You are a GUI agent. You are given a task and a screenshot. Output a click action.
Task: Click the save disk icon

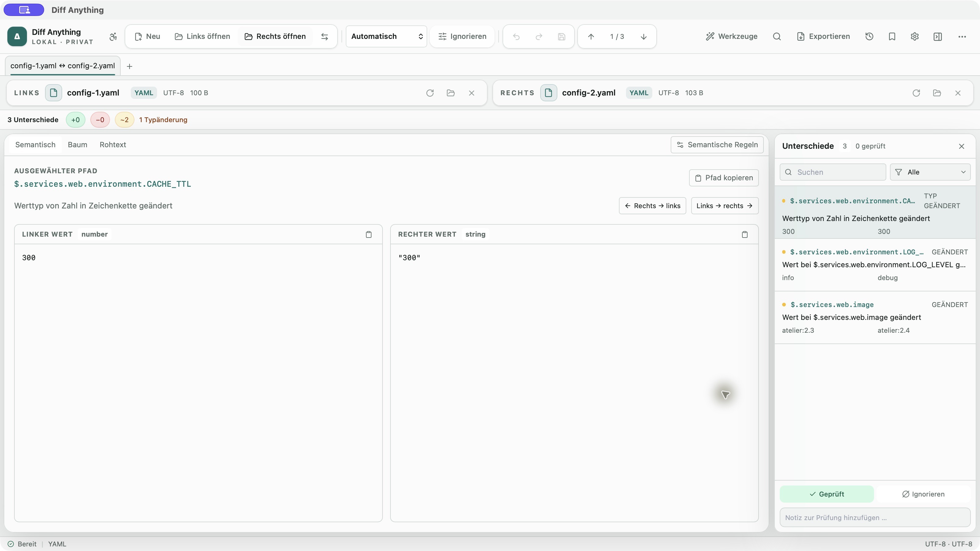[562, 36]
